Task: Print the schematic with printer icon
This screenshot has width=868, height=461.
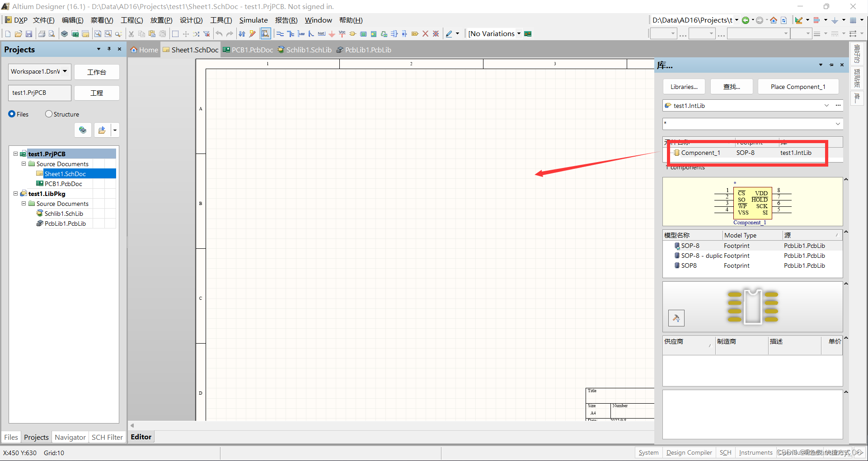Action: tap(42, 34)
